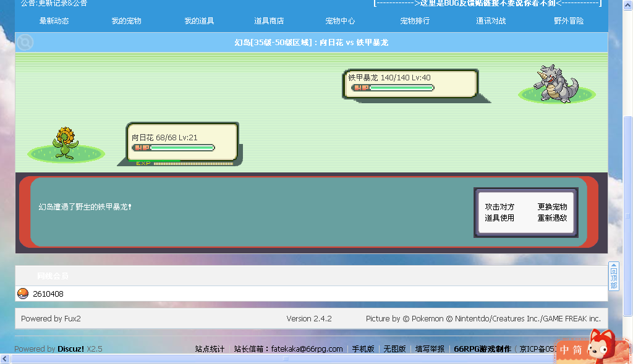The image size is (633, 364).
Task: Click 铁甲暴龙's HP bar
Action: (x=393, y=88)
